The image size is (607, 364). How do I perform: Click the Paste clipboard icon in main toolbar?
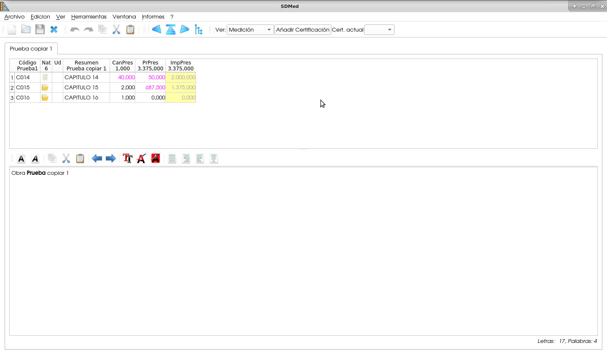tap(130, 29)
